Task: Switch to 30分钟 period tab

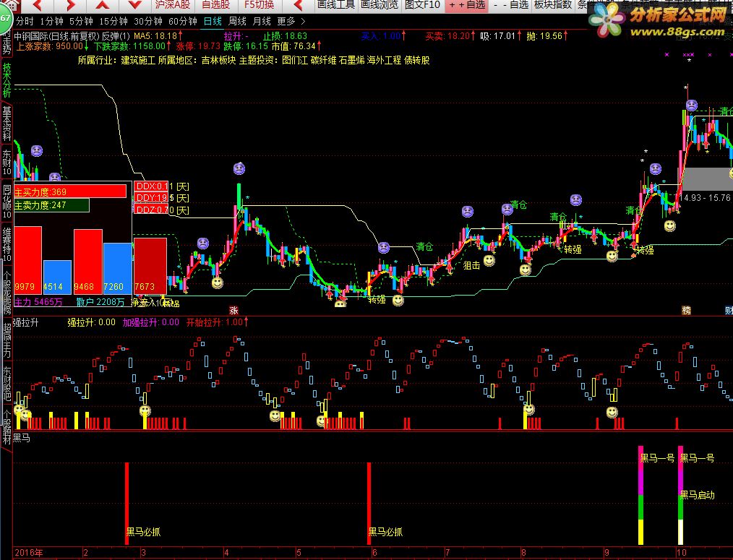Action: pyautogui.click(x=147, y=22)
